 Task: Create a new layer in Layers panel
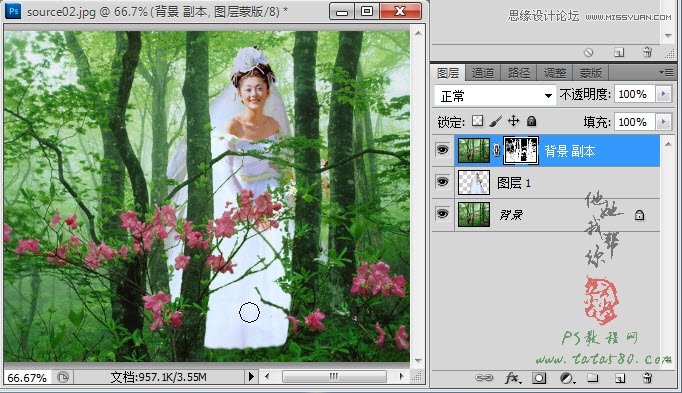[x=620, y=379]
